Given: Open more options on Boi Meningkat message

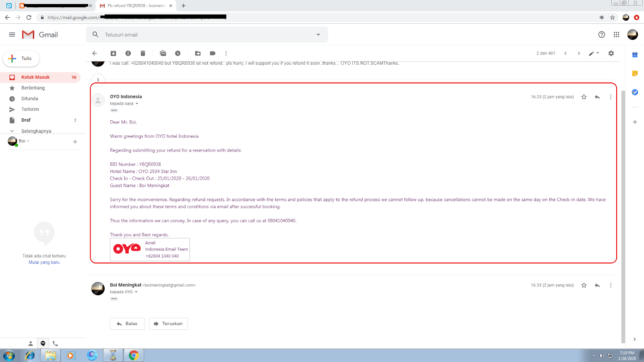Looking at the screenshot, I should point(611,285).
